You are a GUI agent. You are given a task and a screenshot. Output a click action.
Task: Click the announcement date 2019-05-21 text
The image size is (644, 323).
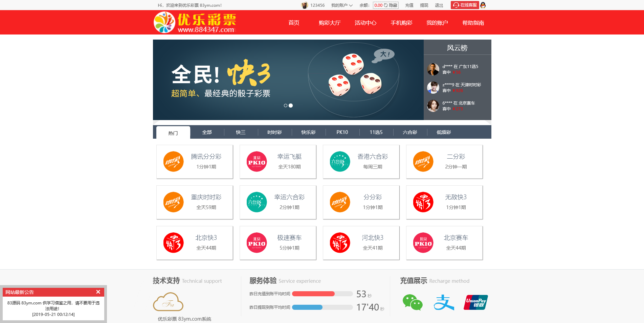[x=53, y=314]
